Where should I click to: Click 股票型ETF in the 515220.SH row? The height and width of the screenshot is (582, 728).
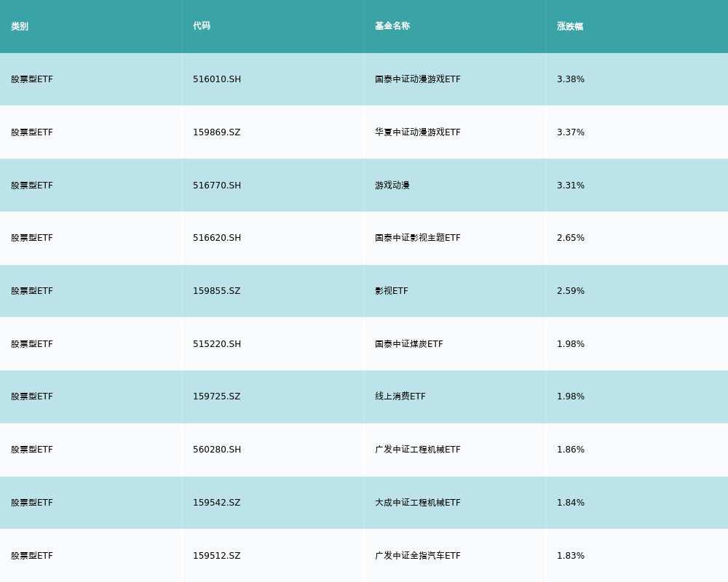coord(32,344)
